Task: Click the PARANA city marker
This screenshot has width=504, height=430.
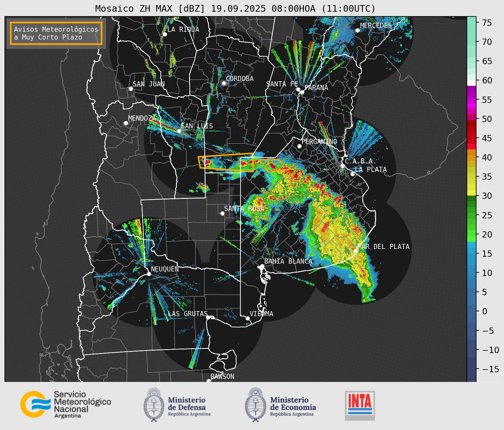Action: coord(302,92)
